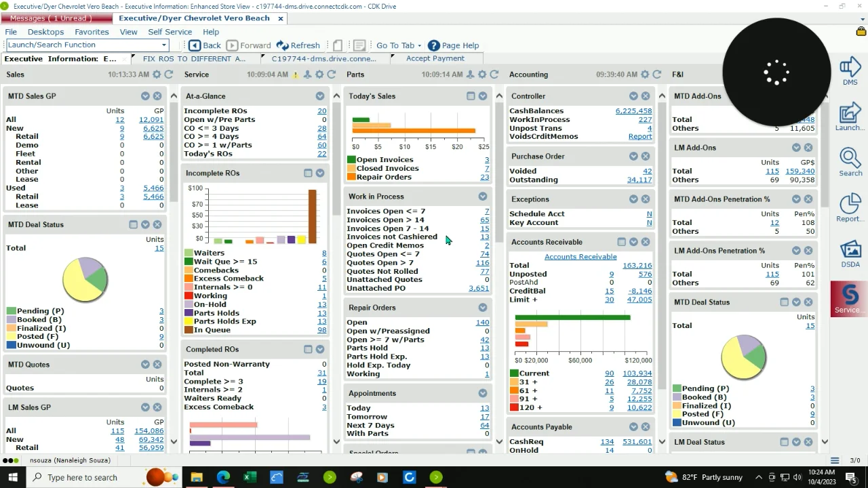Viewport: 868px width, 488px height.
Task: Collapse the Appointments widget
Action: click(483, 393)
